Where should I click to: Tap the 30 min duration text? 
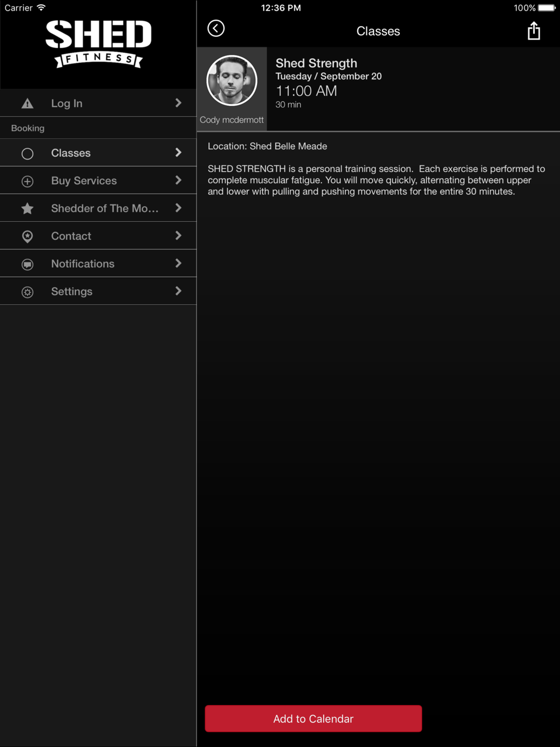[288, 105]
